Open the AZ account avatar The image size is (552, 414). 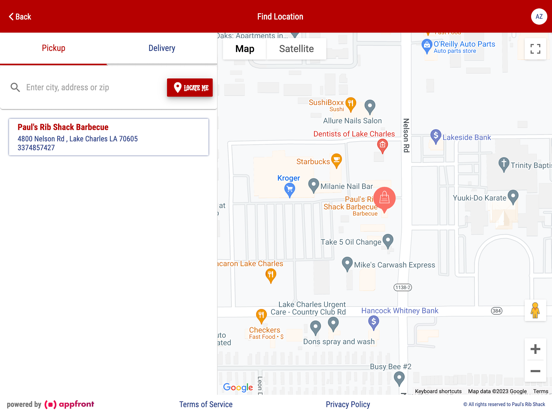[539, 17]
